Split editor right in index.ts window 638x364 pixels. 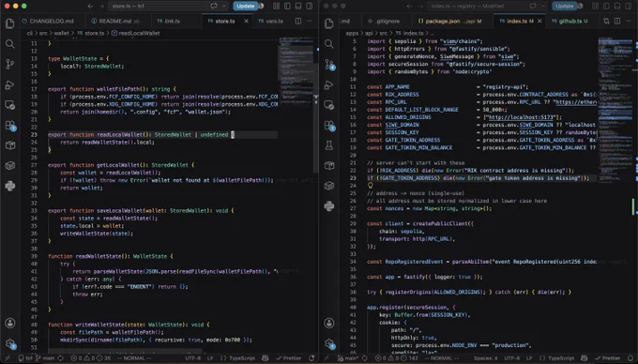[x=617, y=21]
